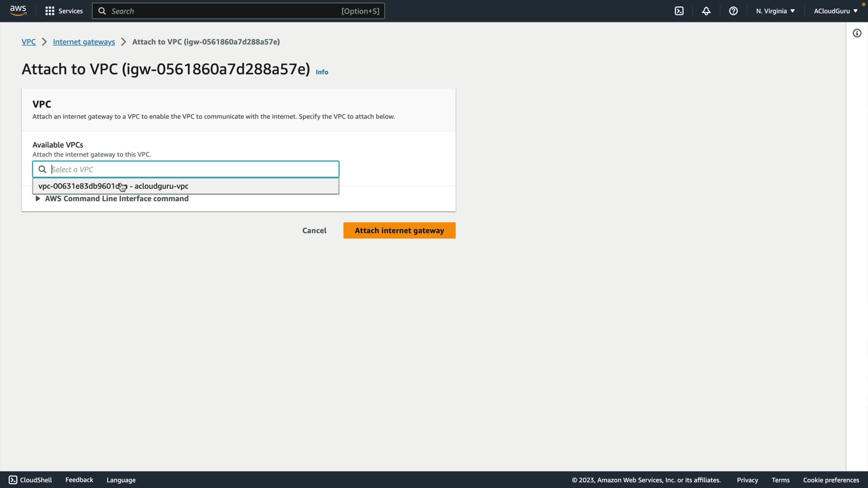Open the Info link beside title
868x488 pixels.
point(321,72)
